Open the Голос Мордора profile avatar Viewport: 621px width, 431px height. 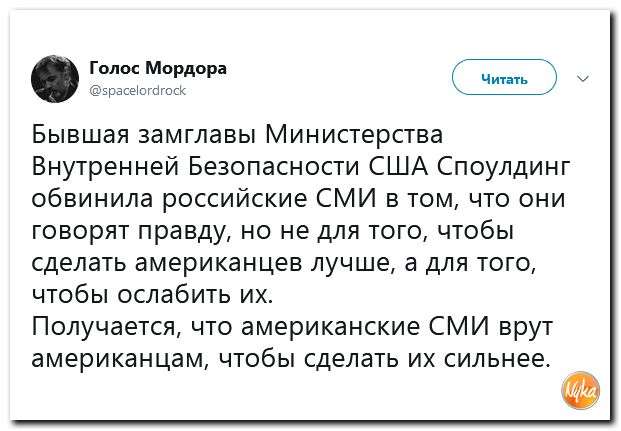point(55,79)
